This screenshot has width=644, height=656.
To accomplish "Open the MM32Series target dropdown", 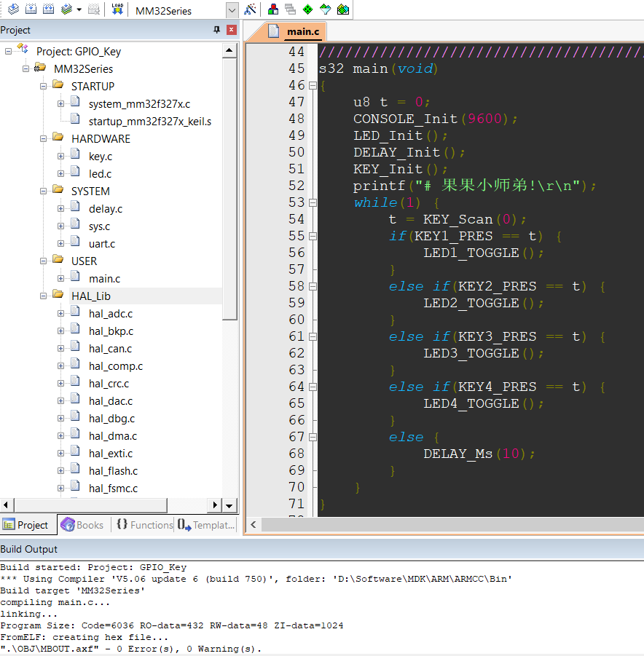I will [x=232, y=10].
